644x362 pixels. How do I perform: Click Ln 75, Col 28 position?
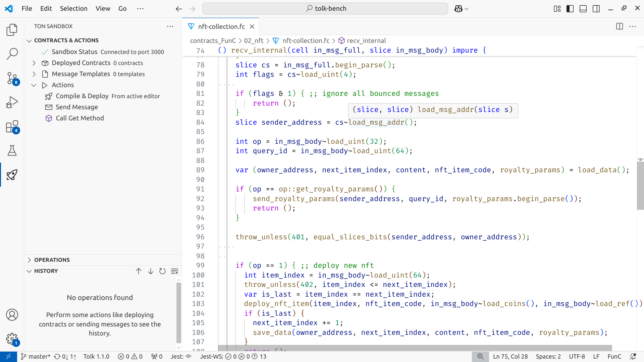(x=511, y=357)
